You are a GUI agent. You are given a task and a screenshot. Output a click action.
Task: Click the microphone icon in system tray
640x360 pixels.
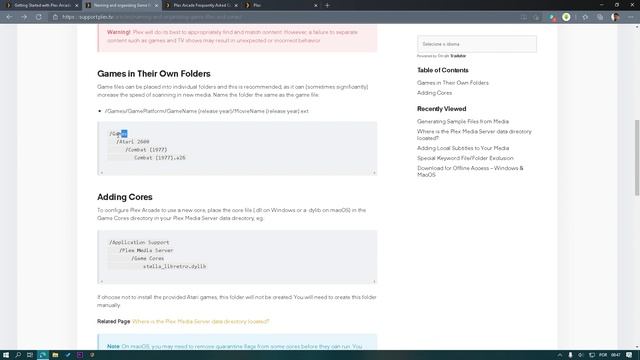[570, 355]
